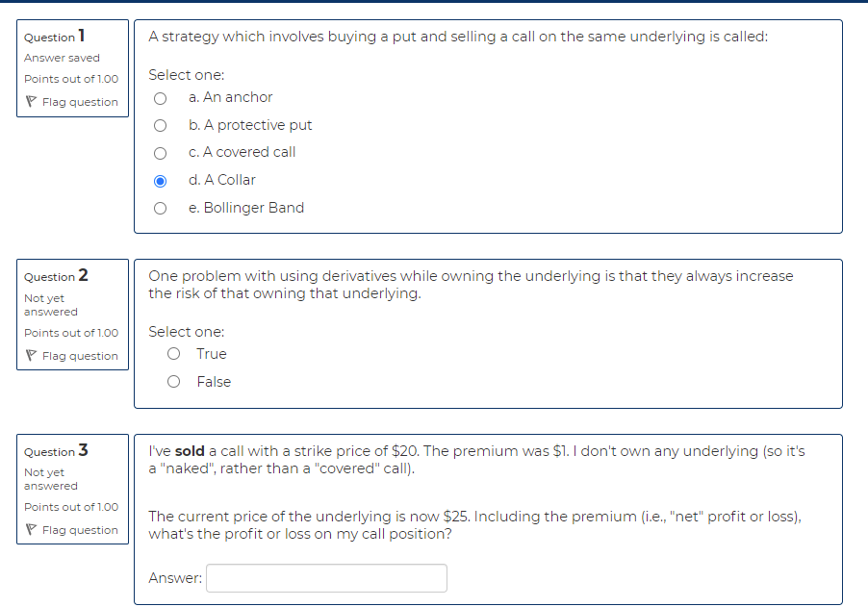Screen dimensions: 868x607
Task: Select option a An anchor
Action: (x=160, y=97)
